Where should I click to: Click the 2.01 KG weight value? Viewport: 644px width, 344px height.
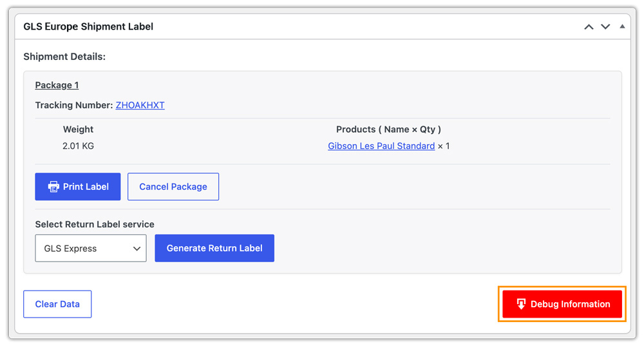[78, 146]
